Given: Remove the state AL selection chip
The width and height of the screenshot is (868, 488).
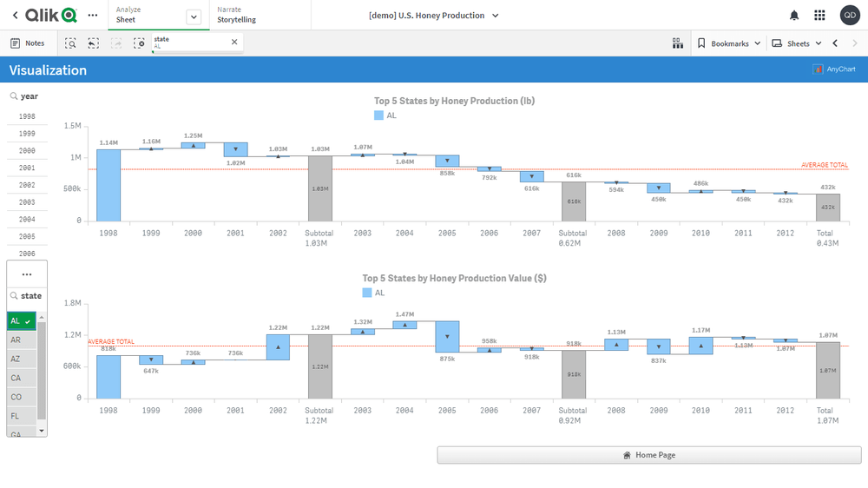Looking at the screenshot, I should [x=233, y=42].
